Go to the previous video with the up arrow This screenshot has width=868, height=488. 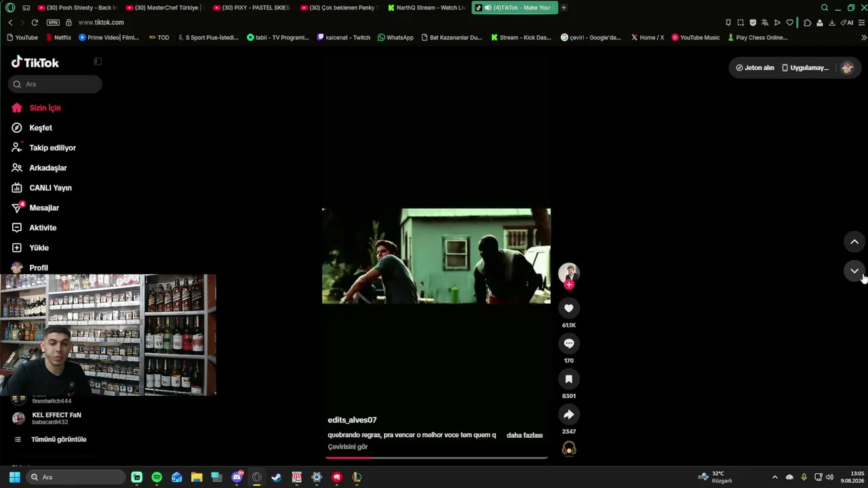point(854,242)
